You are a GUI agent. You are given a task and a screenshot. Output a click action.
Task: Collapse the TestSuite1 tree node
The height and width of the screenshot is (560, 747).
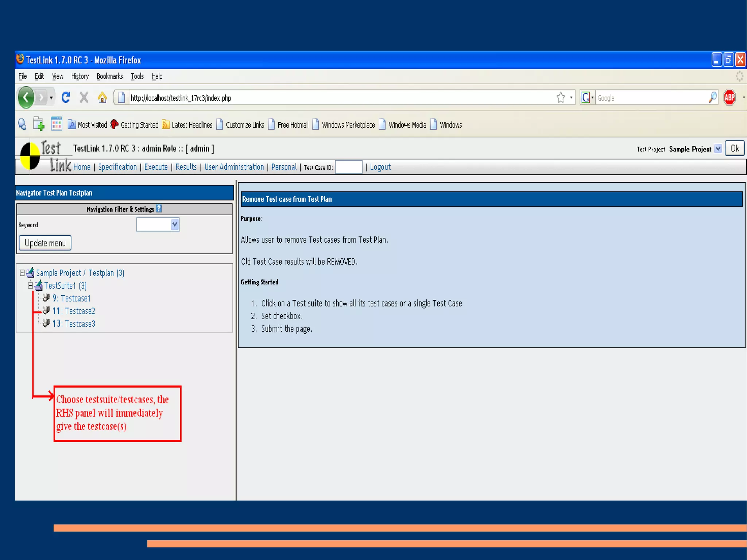[30, 286]
